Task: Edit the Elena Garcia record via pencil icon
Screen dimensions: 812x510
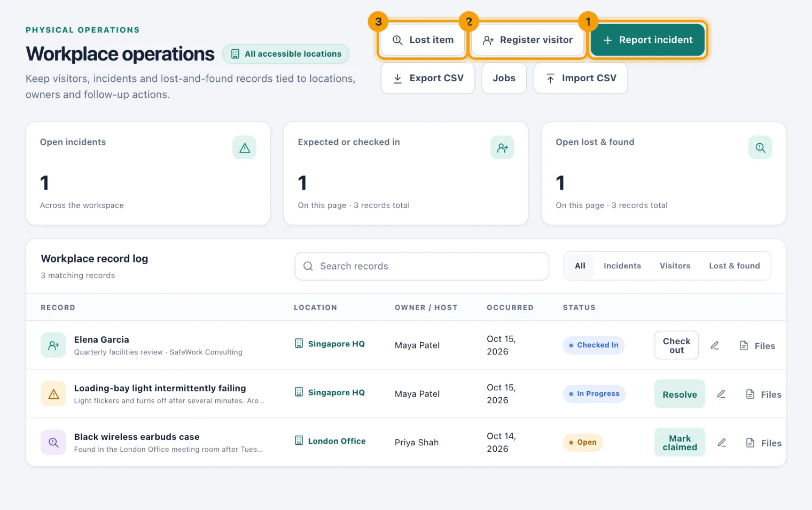Action: (715, 345)
